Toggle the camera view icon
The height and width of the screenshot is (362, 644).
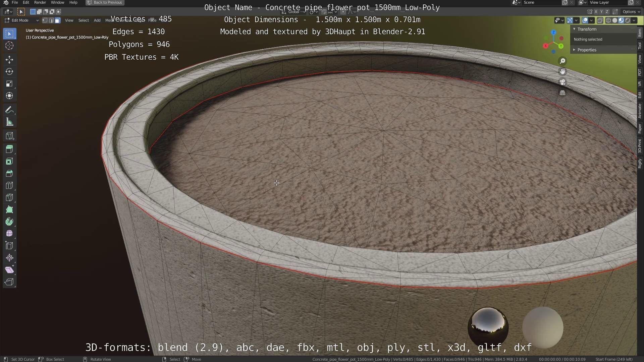562,82
